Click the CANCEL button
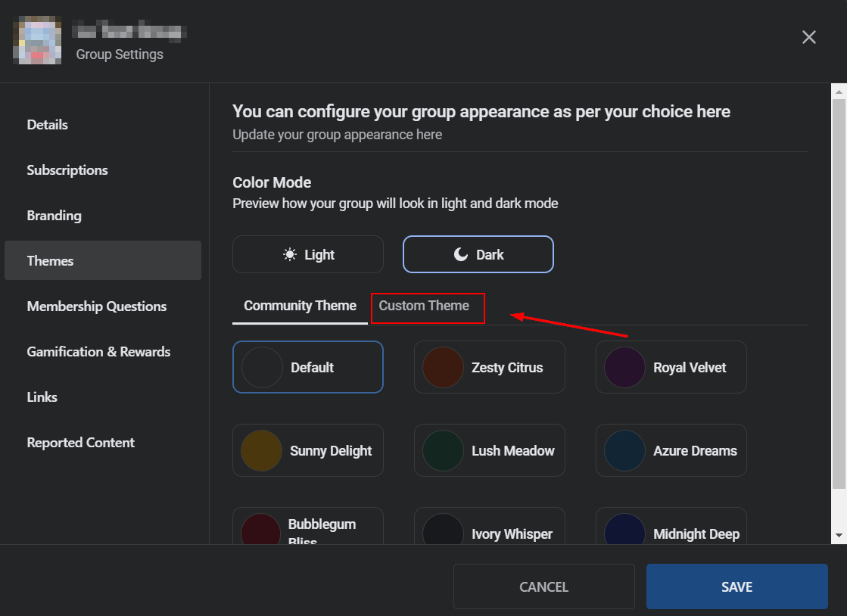847x616 pixels. 543,586
